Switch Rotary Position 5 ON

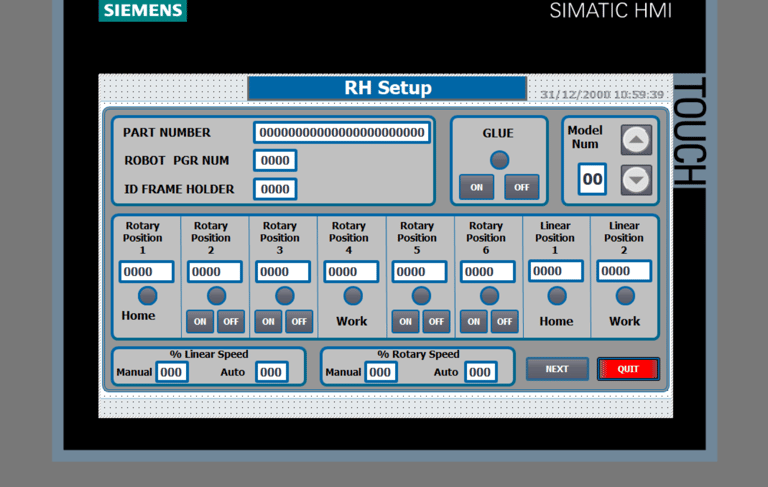point(405,322)
